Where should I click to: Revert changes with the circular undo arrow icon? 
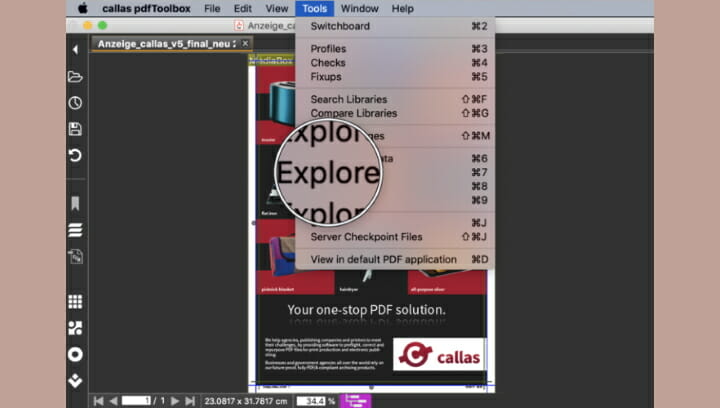[x=75, y=155]
